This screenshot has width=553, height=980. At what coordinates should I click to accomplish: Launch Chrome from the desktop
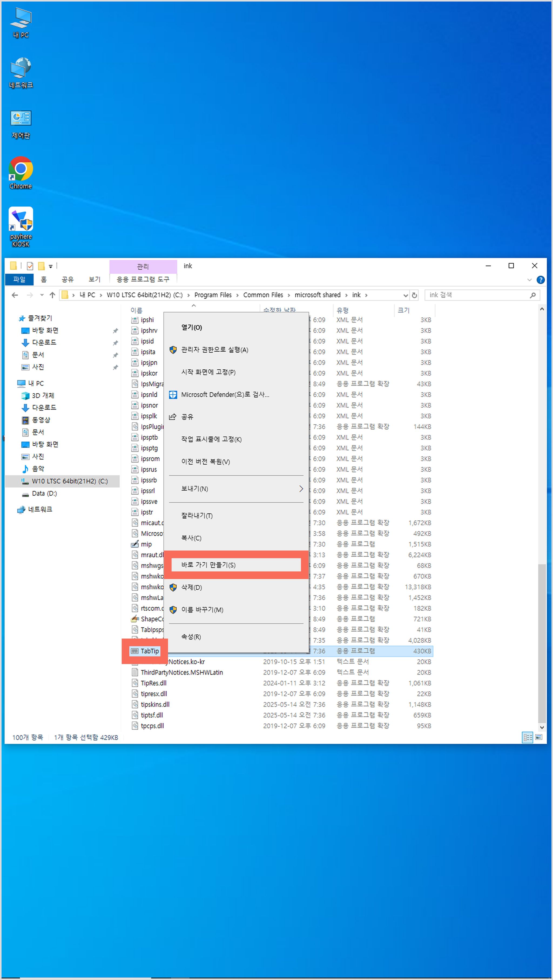tap(21, 173)
